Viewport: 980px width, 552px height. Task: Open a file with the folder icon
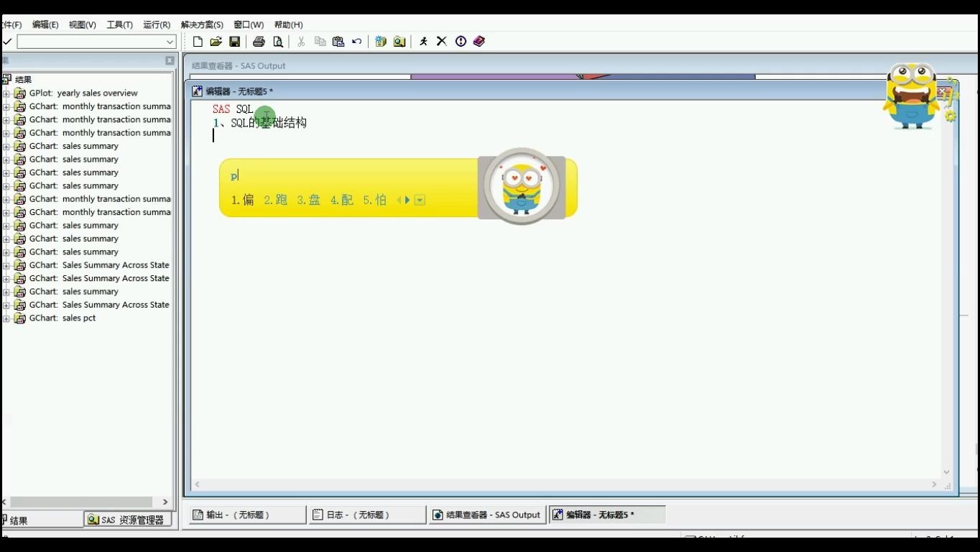[216, 41]
